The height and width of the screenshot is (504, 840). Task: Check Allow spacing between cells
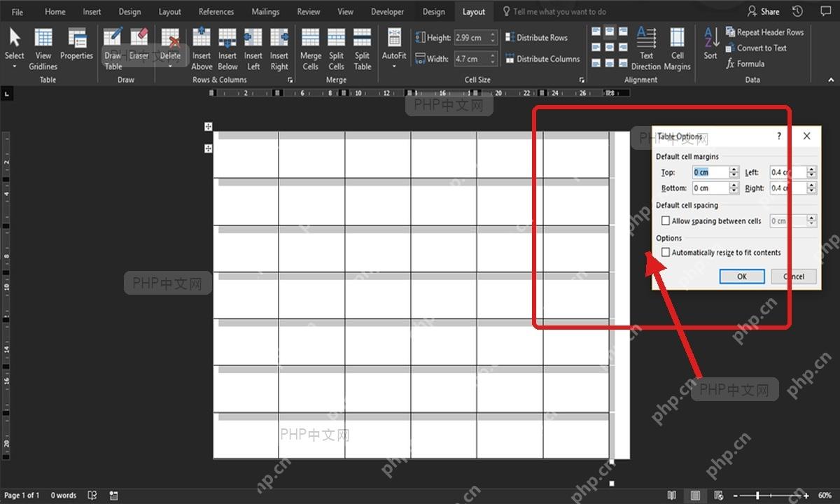click(x=666, y=221)
